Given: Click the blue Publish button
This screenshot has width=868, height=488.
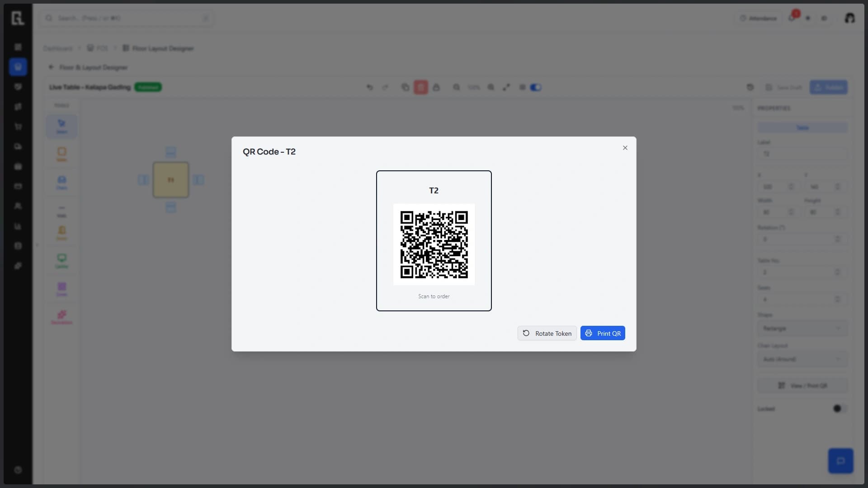Looking at the screenshot, I should coord(828,87).
